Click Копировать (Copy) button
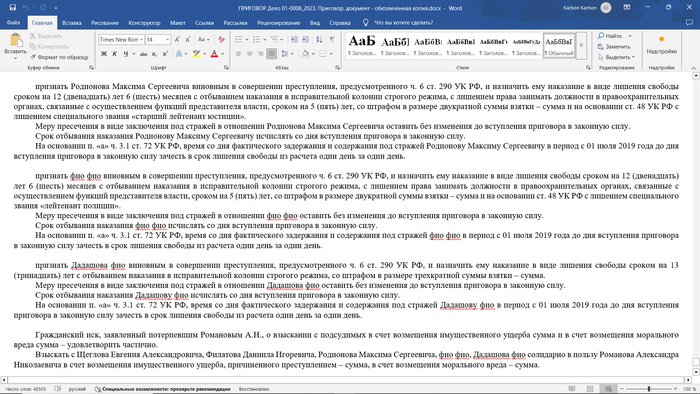Viewport: 700px width, 394px height. (49, 46)
